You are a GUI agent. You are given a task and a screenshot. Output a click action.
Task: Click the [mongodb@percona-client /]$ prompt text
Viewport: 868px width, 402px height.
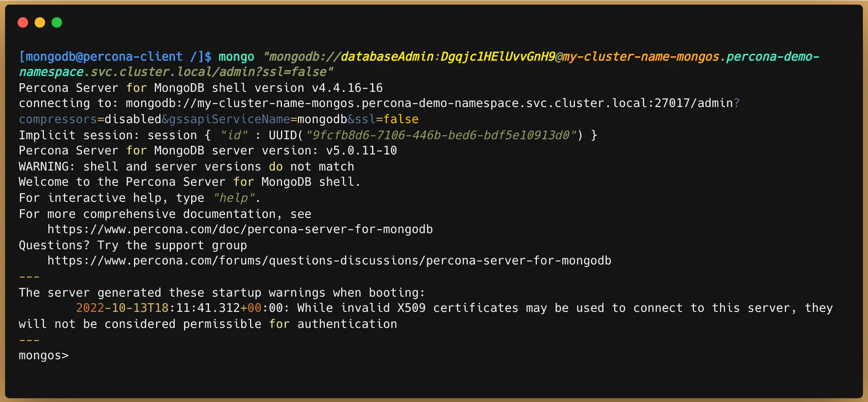115,57
